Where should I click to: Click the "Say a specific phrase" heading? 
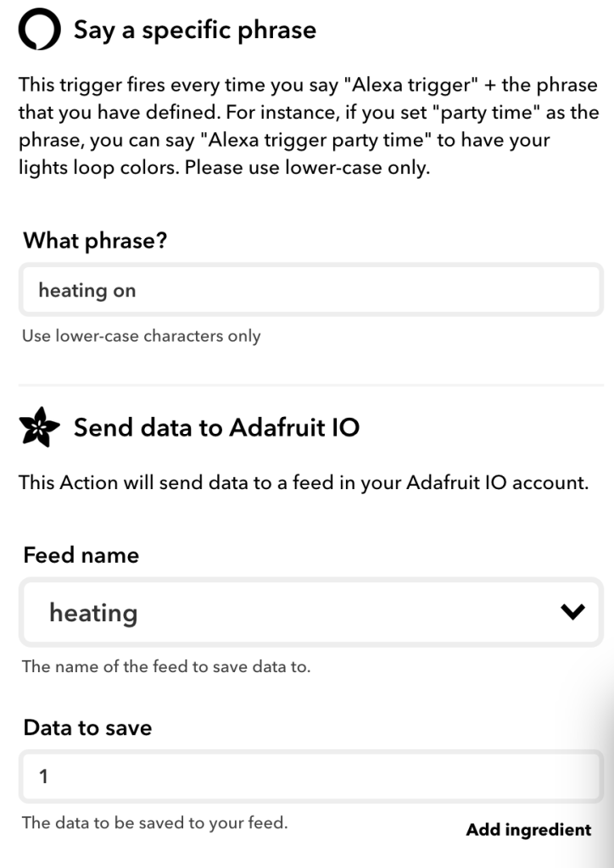coord(195,31)
